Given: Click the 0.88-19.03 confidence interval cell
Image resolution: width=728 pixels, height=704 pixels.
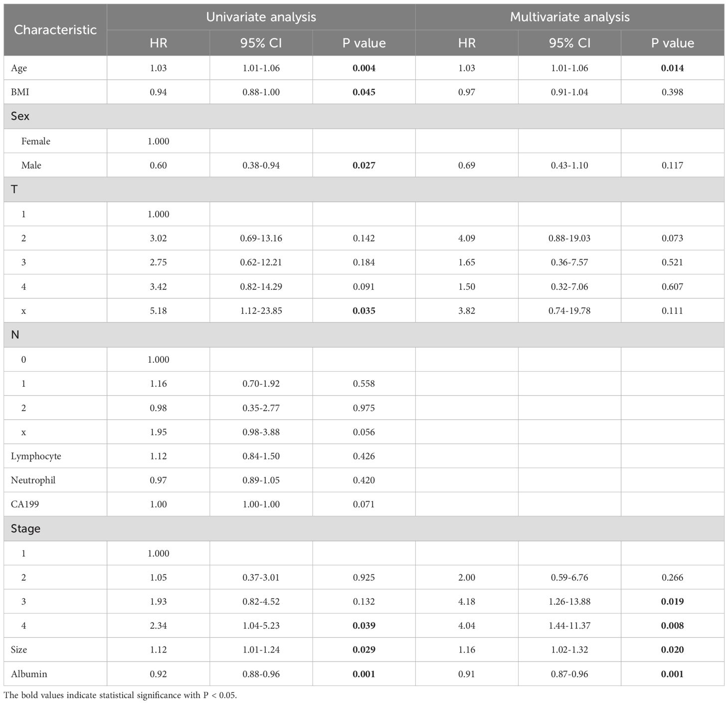Looking at the screenshot, I should click(569, 238).
